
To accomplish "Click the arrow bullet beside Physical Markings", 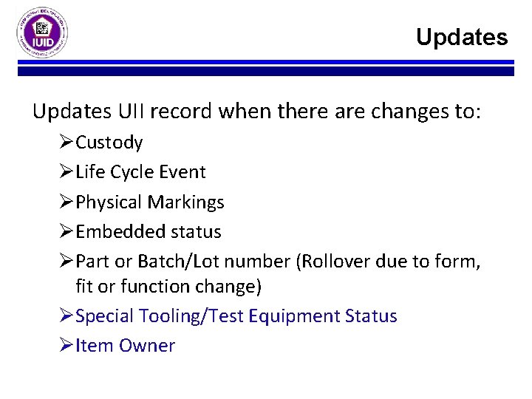I will (66, 201).
